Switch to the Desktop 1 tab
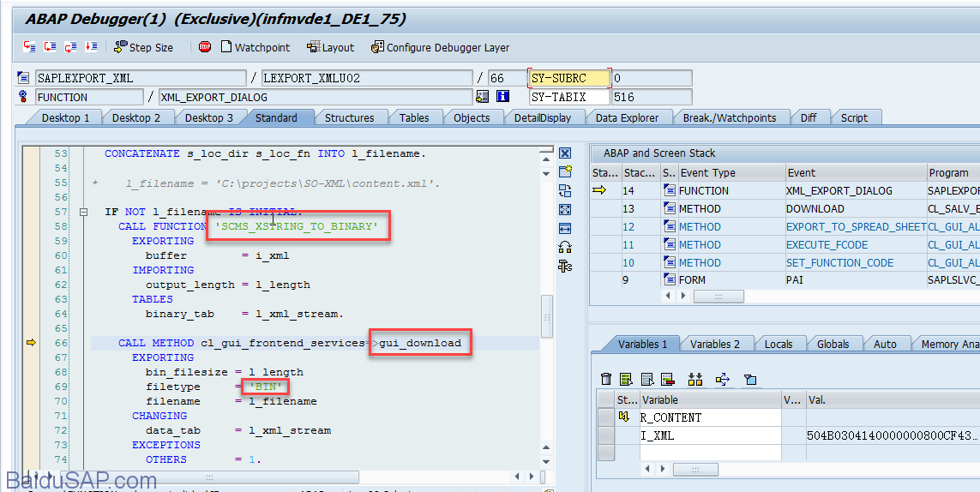 pos(65,117)
